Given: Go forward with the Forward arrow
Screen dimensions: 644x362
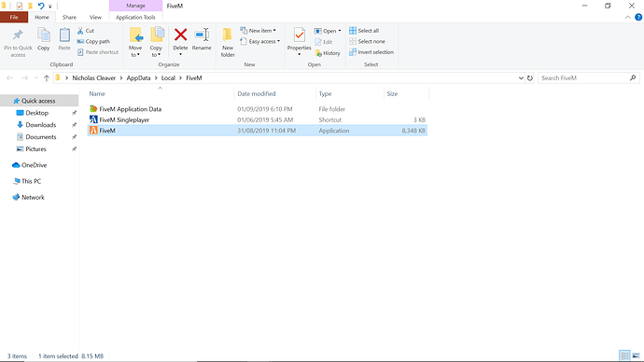Looking at the screenshot, I should [x=24, y=78].
